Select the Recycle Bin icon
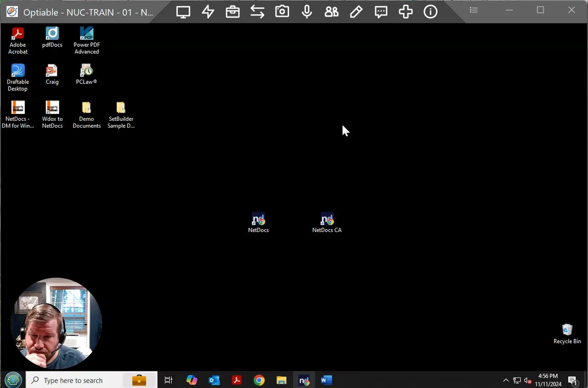Image resolution: width=588 pixels, height=388 pixels. click(x=567, y=334)
